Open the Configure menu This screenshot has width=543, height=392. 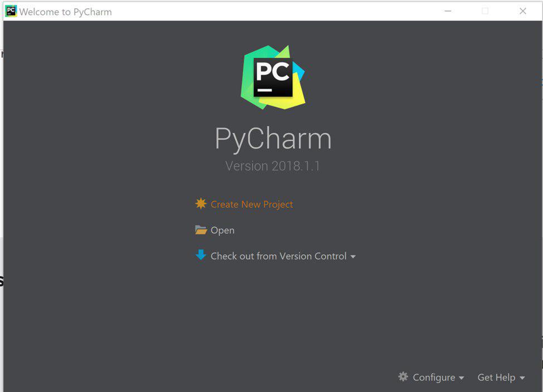[x=434, y=377]
